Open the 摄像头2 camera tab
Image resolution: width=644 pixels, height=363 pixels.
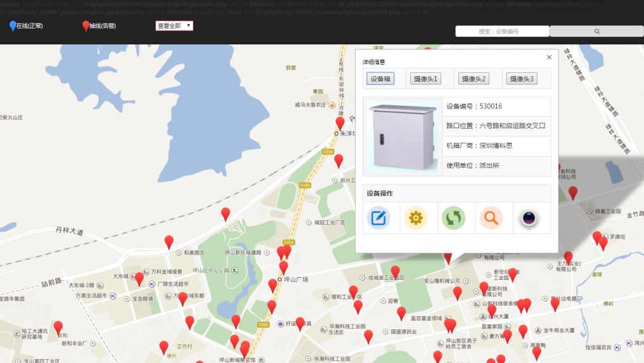[x=473, y=79]
